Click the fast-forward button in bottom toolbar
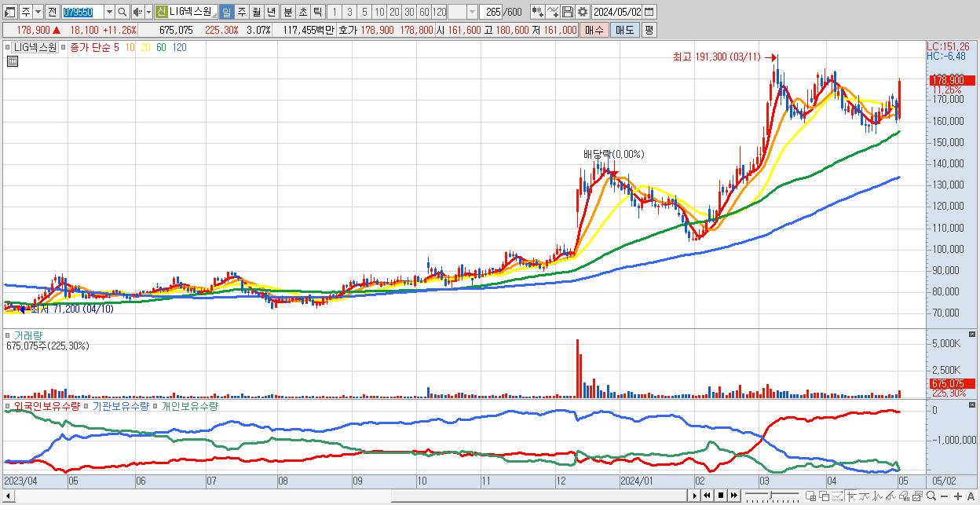Viewport: 980px width, 505px height. 734,496
